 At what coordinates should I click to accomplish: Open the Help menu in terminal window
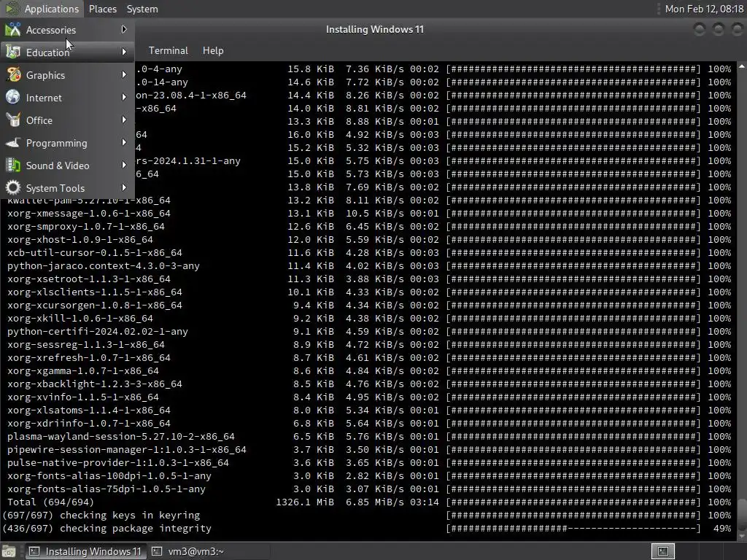coord(213,50)
